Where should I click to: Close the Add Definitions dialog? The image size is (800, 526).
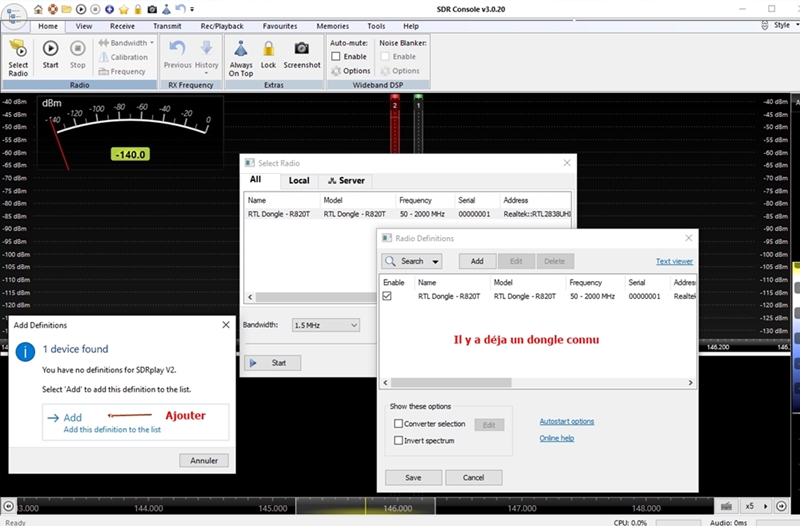point(226,325)
